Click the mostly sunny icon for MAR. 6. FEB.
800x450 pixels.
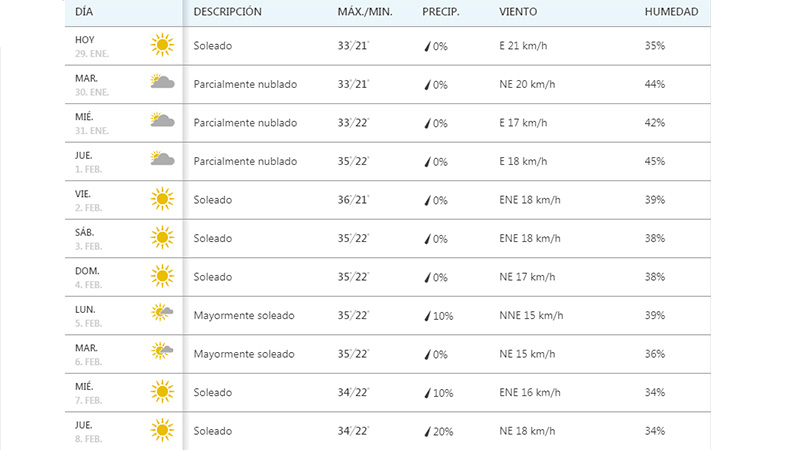(162, 351)
